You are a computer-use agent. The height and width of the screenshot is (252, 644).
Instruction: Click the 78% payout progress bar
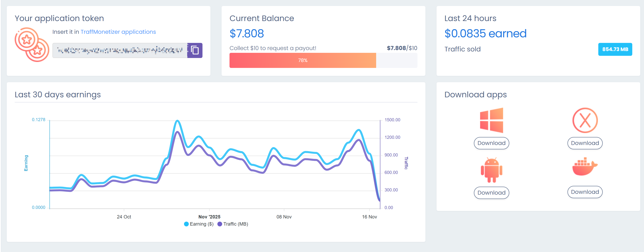pyautogui.click(x=302, y=60)
